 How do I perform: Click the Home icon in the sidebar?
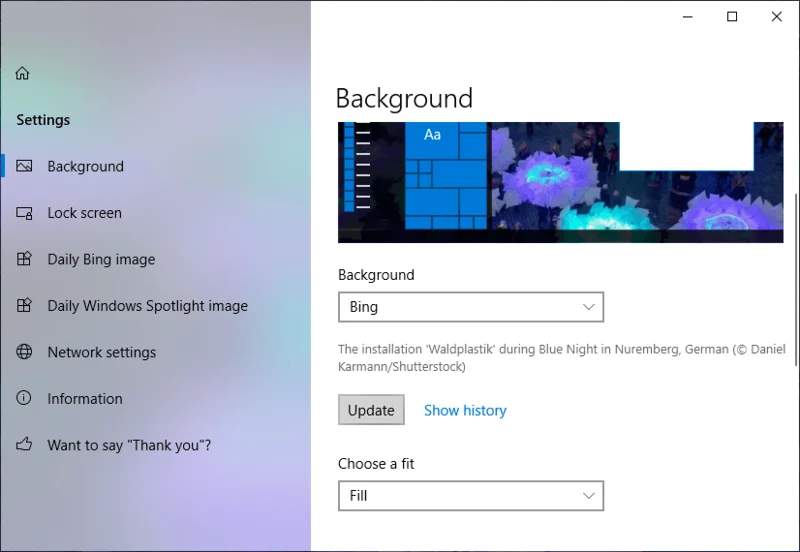pos(22,73)
